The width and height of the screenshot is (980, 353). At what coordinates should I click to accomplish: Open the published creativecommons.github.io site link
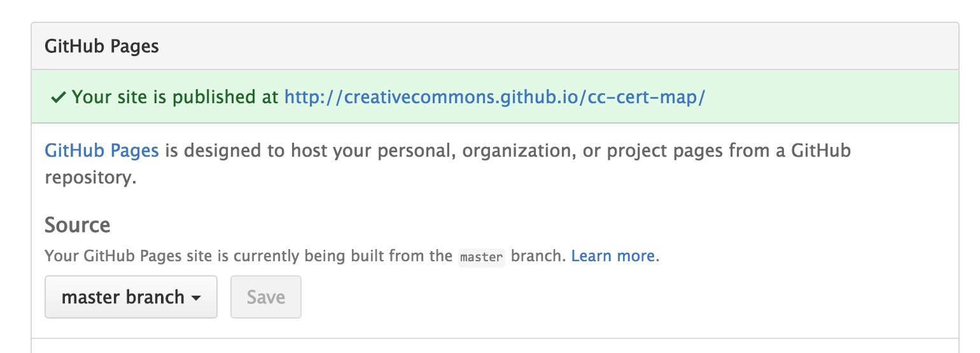(x=494, y=97)
